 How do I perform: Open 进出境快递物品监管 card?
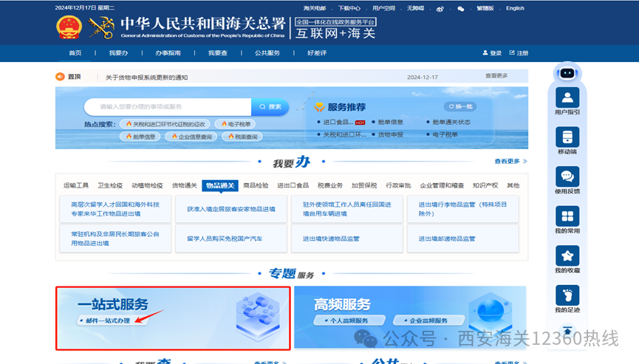click(347, 238)
